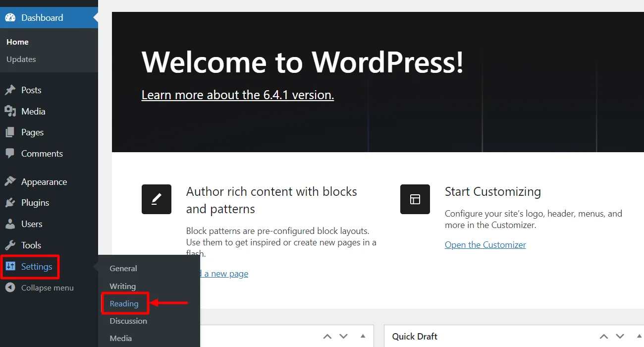Click the Pages stacked-sheets icon
This screenshot has height=347, width=644.
point(10,132)
